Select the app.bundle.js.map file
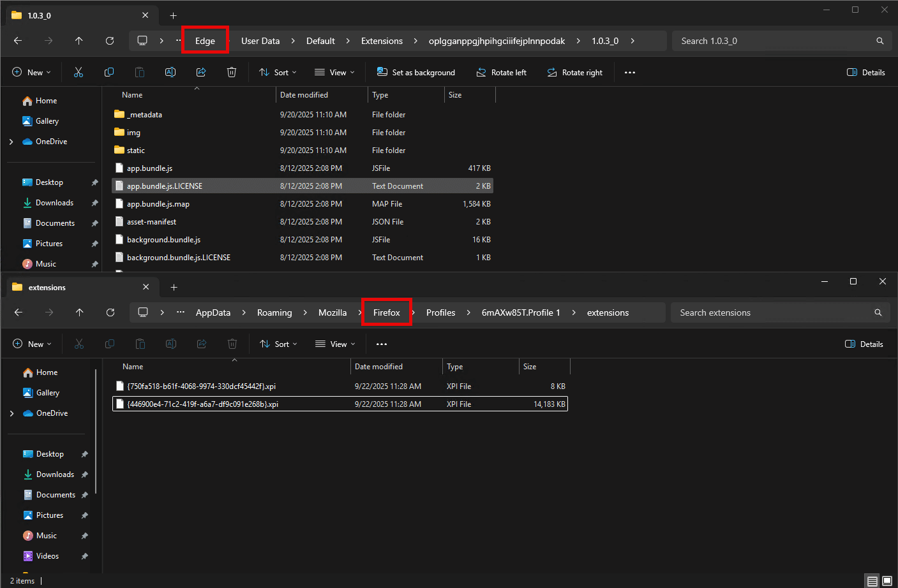The width and height of the screenshot is (898, 588). point(158,204)
